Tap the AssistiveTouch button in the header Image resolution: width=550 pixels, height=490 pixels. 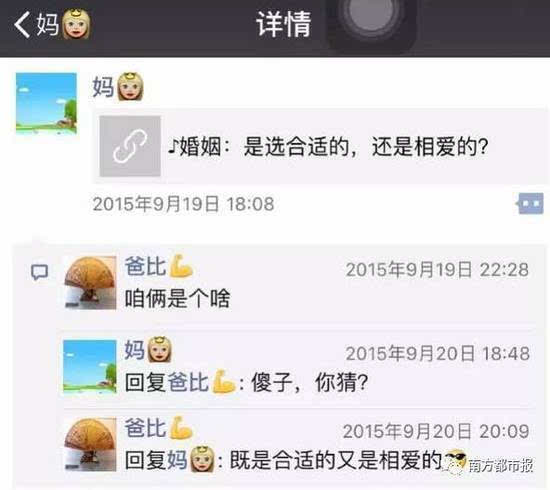click(x=372, y=21)
